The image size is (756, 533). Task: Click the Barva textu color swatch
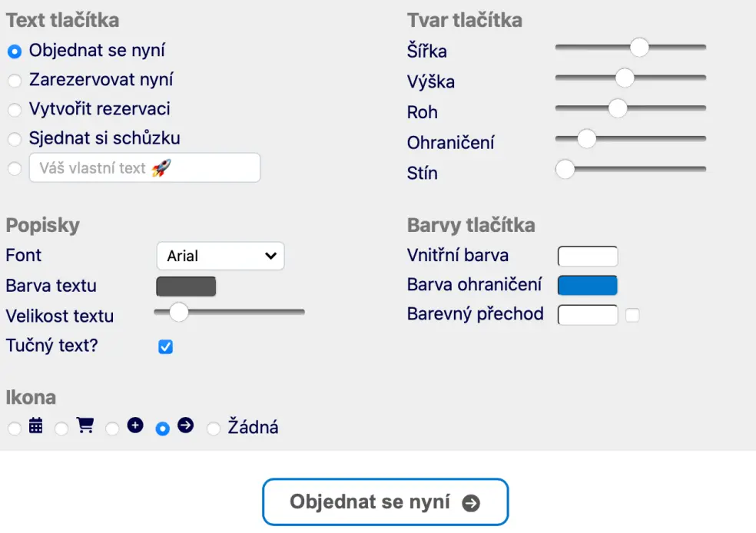(185, 286)
